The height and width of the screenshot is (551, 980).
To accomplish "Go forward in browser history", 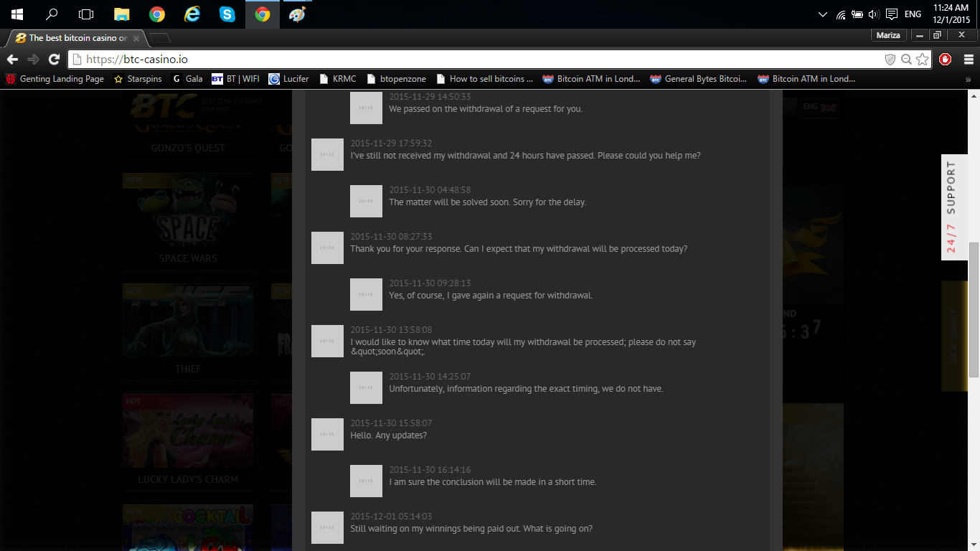I will tap(33, 60).
